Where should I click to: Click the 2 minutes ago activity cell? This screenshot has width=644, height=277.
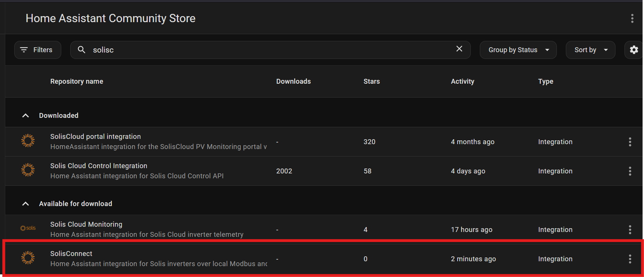pos(473,259)
